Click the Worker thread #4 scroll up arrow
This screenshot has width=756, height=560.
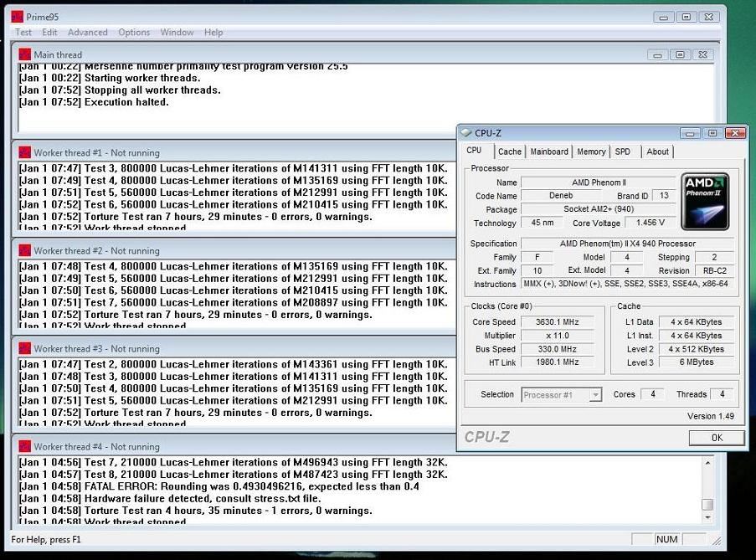click(x=707, y=463)
